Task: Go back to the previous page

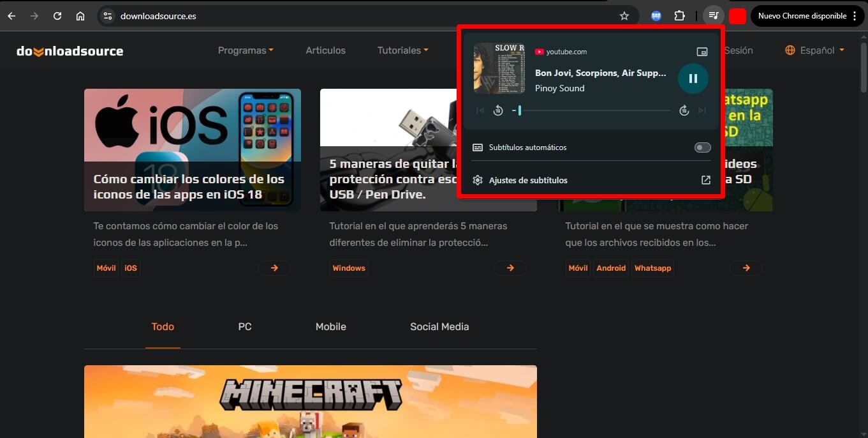Action: (x=11, y=16)
